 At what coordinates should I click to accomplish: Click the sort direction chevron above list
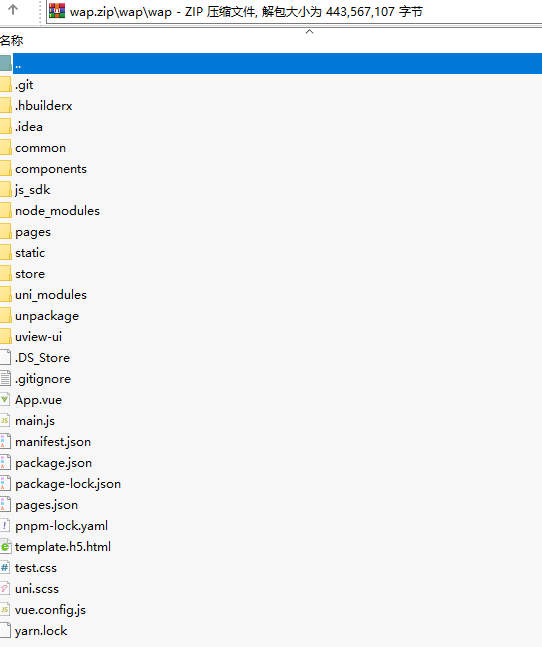[309, 31]
